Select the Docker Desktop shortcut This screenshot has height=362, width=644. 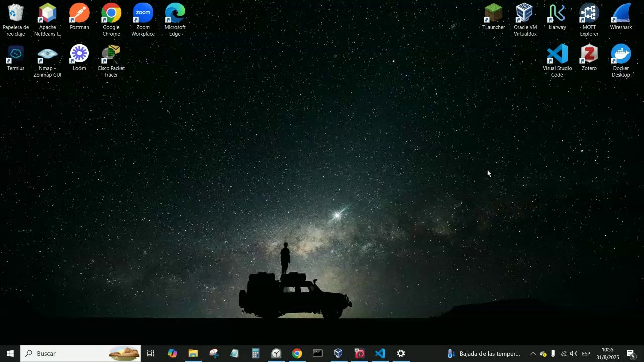click(x=621, y=61)
